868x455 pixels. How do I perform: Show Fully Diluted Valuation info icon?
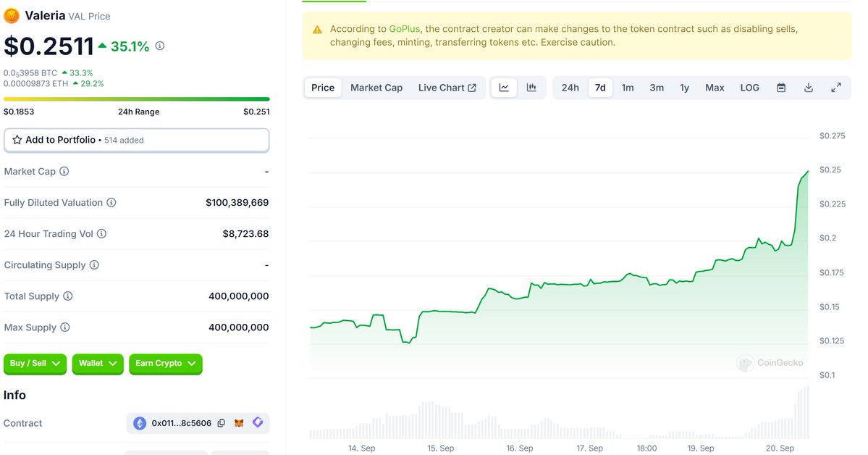pos(111,202)
